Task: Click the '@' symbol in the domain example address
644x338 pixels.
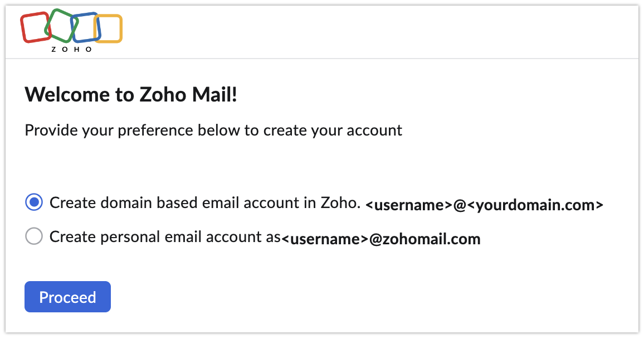Action: pyautogui.click(x=460, y=205)
